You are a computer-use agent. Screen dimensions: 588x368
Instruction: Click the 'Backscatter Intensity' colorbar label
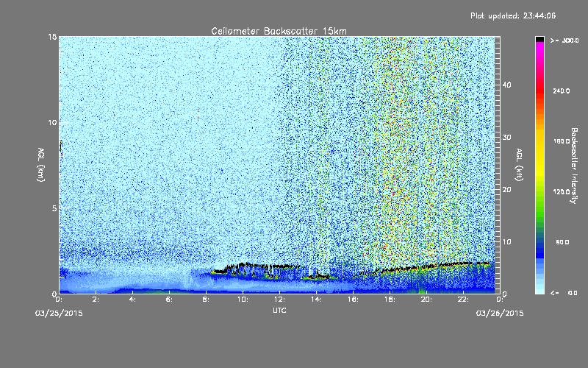(x=574, y=166)
